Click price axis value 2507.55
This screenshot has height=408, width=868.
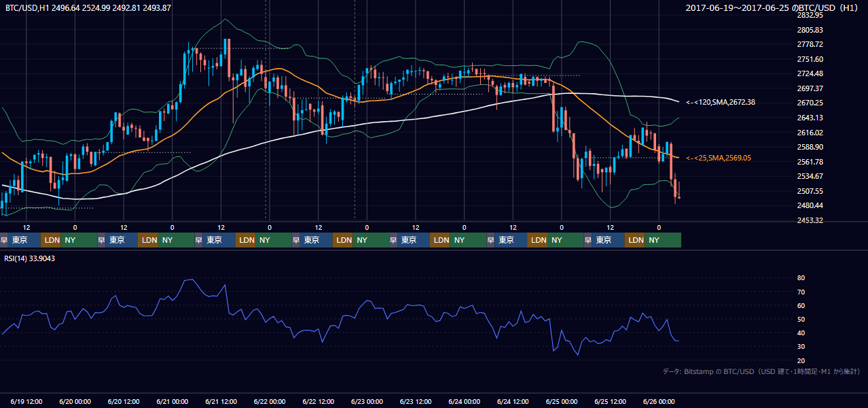(x=810, y=191)
